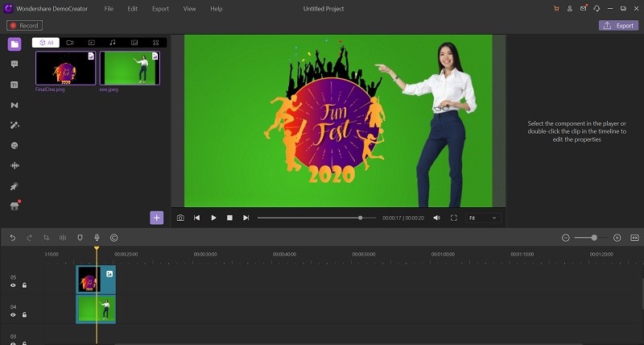Add a marker with shield icon
Screen dimensions: 644x345
click(x=80, y=238)
